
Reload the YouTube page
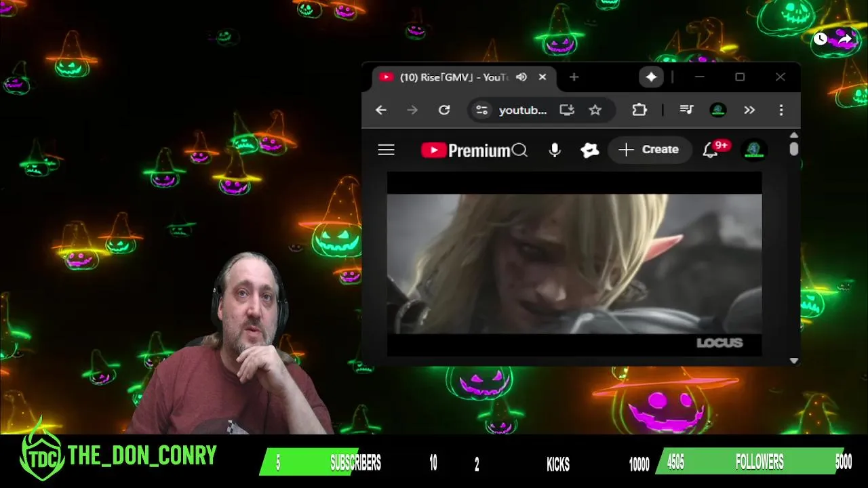pyautogui.click(x=444, y=110)
